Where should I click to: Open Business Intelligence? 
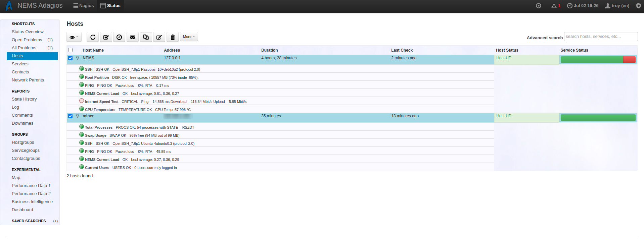click(32, 202)
